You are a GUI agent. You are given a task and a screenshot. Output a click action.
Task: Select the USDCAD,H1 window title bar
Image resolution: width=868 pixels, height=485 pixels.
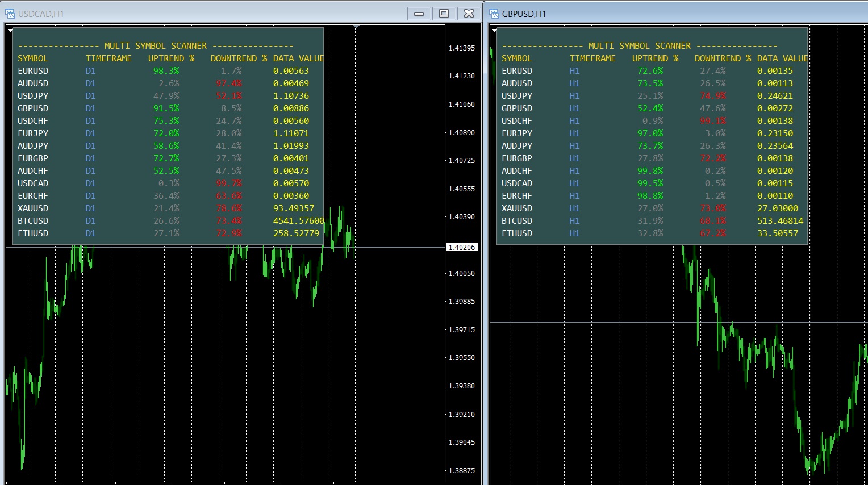pyautogui.click(x=227, y=14)
